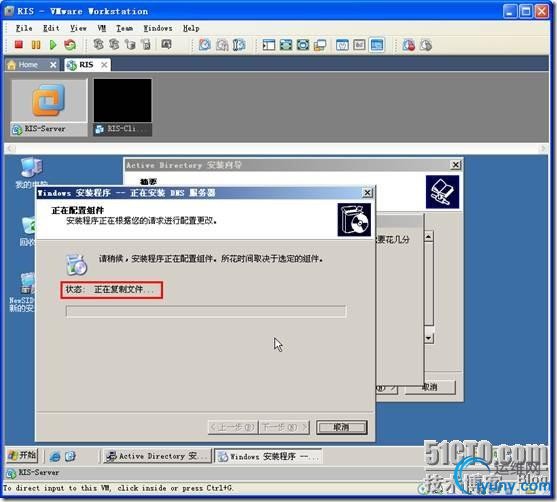Select the RIS-Cli VM thumbnail
Viewport: 557px width, 502px height.
[x=122, y=107]
